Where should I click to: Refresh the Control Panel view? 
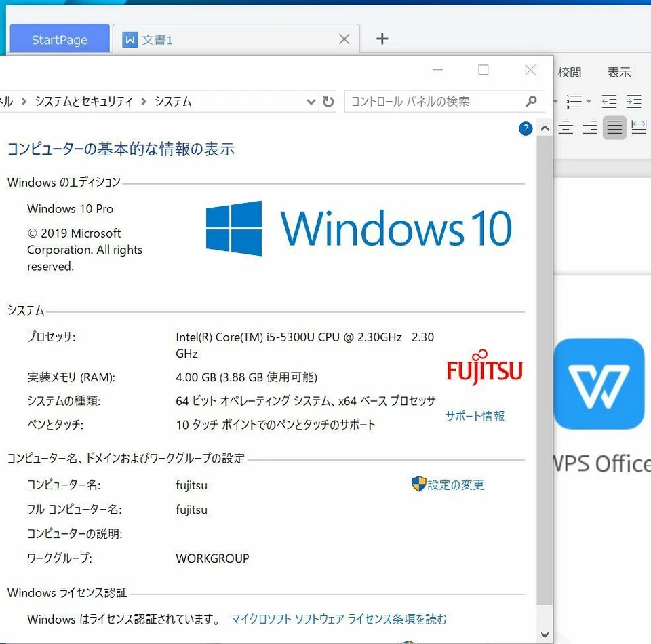coord(328,101)
